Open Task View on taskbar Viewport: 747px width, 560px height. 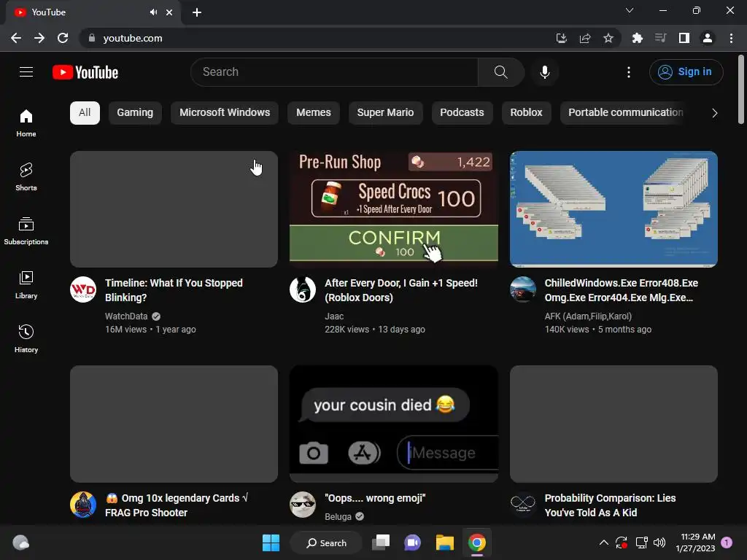coord(381,542)
